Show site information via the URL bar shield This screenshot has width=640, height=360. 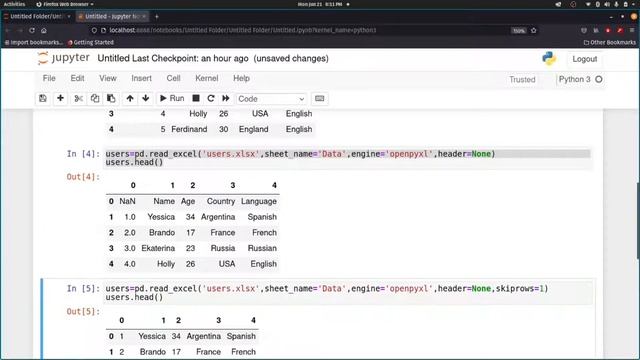(94, 30)
